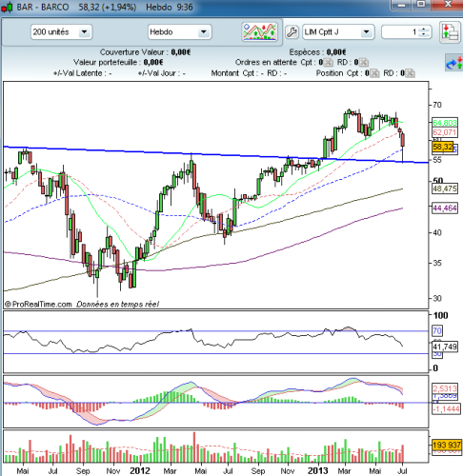The height and width of the screenshot is (476, 463).
Task: Open the wrench order settings
Action: tap(292, 32)
